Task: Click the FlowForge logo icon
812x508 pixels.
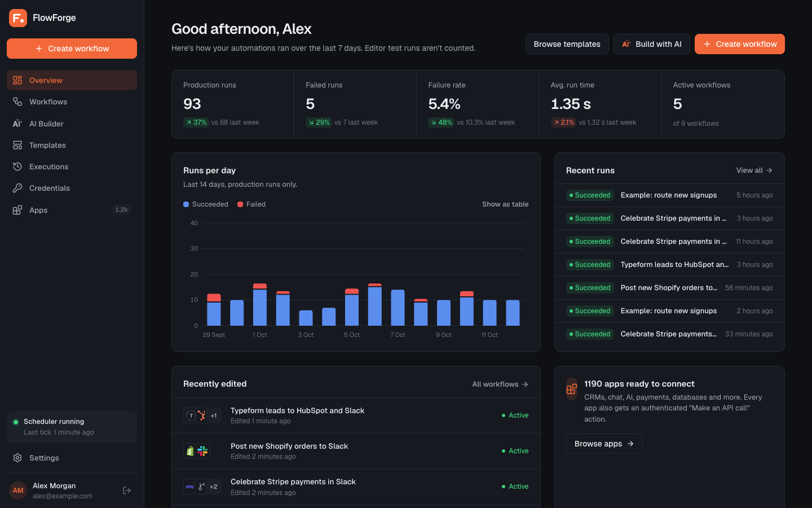Action: [x=18, y=18]
